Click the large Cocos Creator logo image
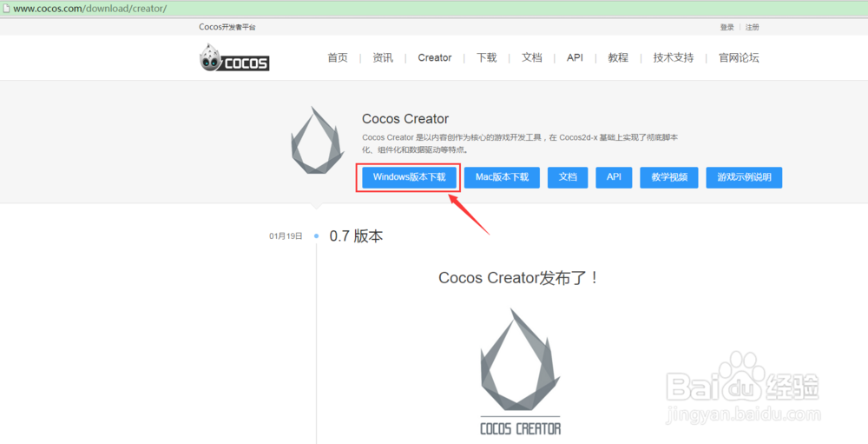Viewport: 868px width, 444px height. coord(520,372)
